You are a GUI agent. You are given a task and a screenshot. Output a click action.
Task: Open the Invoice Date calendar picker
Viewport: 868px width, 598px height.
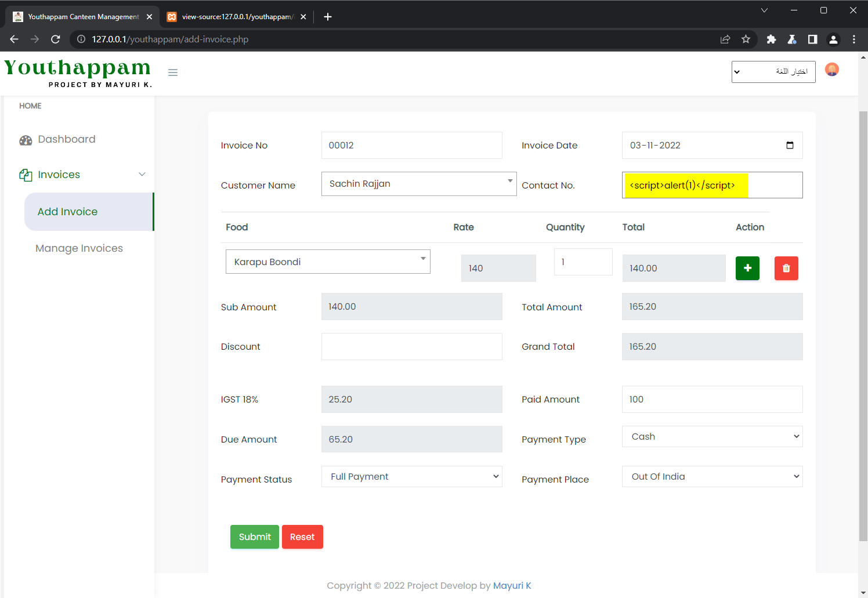[790, 145]
